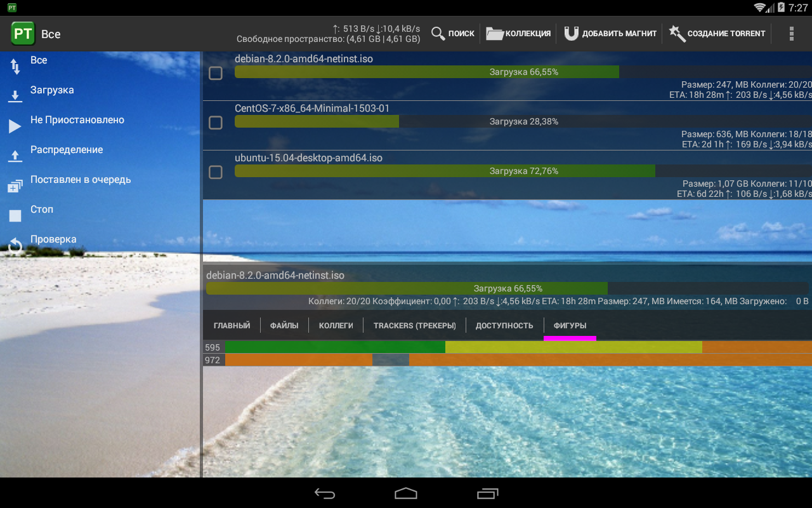The image size is (812, 508).
Task: Click the wand icon for torrent creation
Action: 677,34
